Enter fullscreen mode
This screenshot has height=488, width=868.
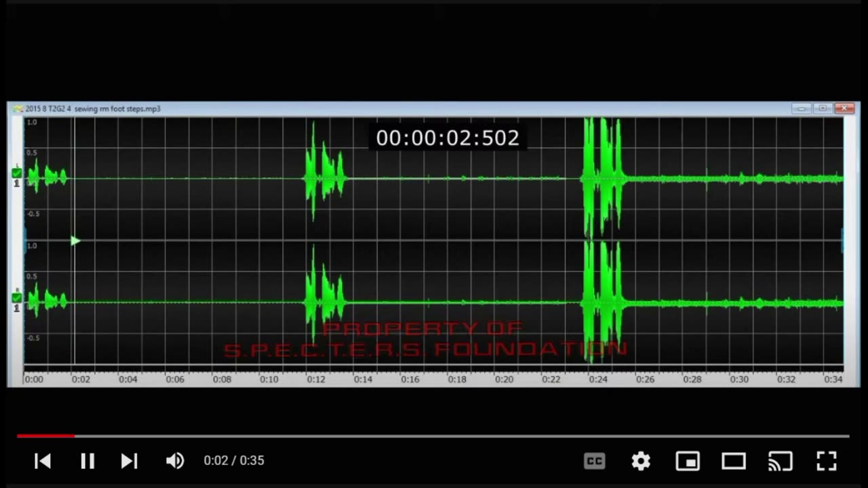coord(826,461)
